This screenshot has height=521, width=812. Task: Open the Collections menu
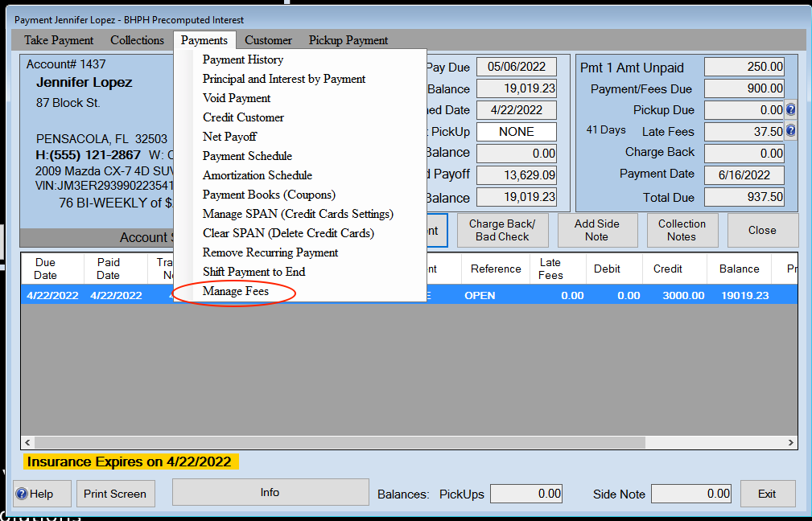click(137, 40)
